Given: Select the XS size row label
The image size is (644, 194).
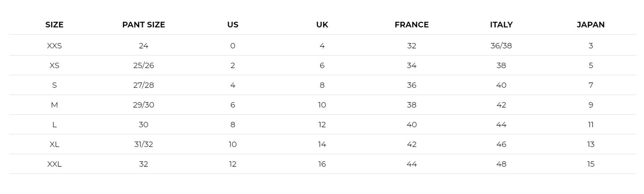Looking at the screenshot, I should (54, 65).
